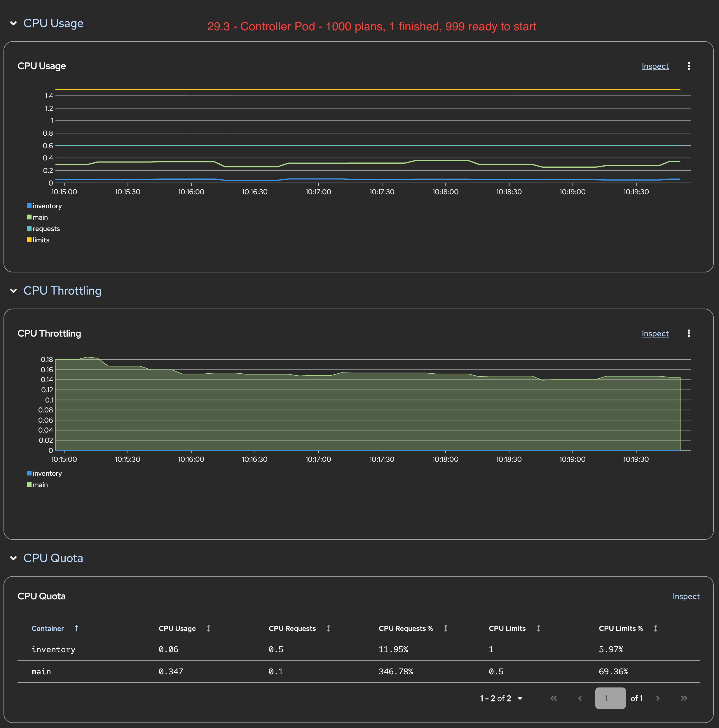Sort by CPU Requests column icon
This screenshot has width=719, height=728.
tap(328, 628)
